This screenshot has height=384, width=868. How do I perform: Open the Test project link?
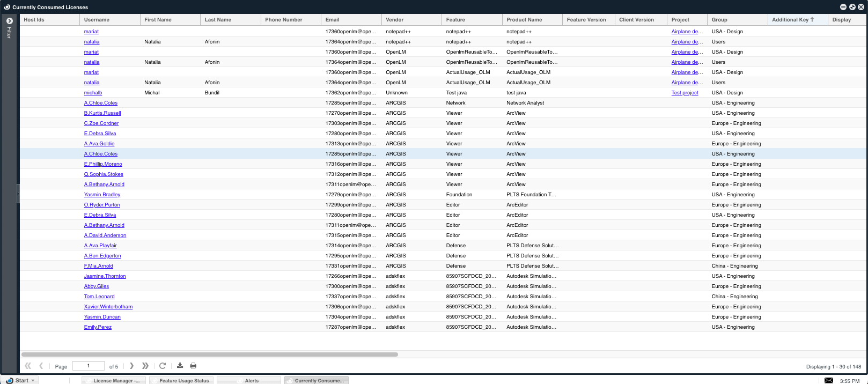pos(685,93)
